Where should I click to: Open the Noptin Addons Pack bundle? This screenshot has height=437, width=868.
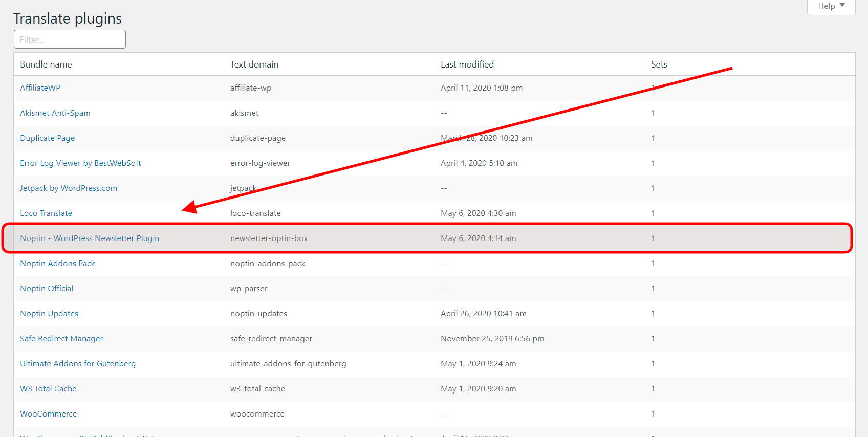coord(57,264)
